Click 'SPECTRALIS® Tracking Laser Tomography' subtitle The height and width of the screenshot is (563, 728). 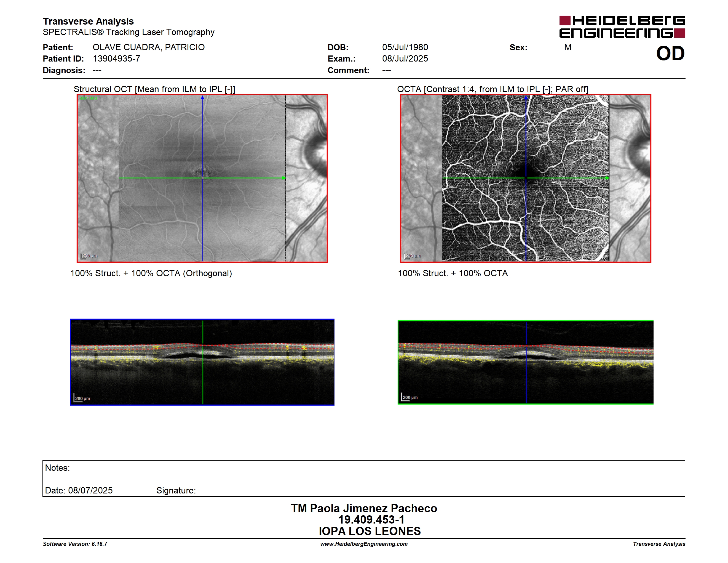(128, 32)
